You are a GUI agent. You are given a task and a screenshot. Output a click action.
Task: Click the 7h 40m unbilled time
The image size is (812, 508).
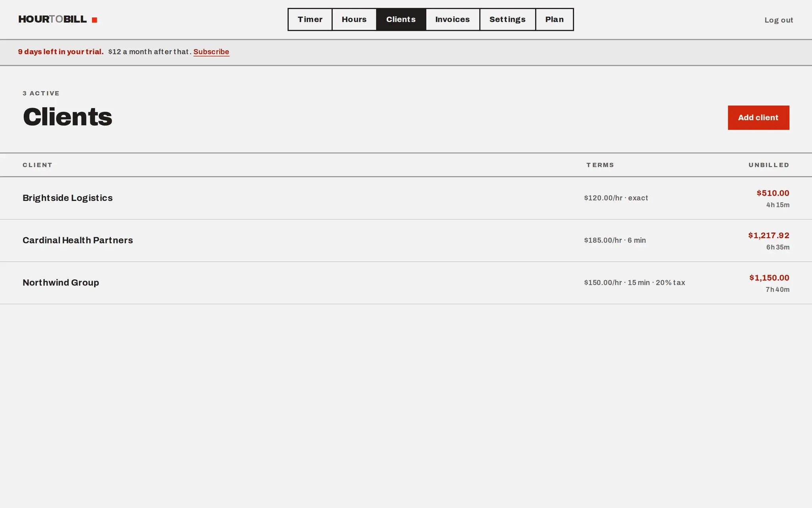(778, 290)
